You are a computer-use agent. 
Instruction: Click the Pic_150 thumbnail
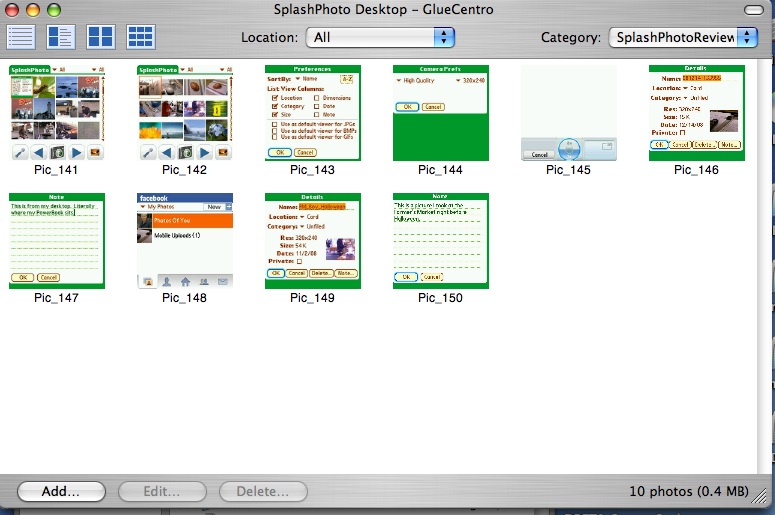click(440, 240)
